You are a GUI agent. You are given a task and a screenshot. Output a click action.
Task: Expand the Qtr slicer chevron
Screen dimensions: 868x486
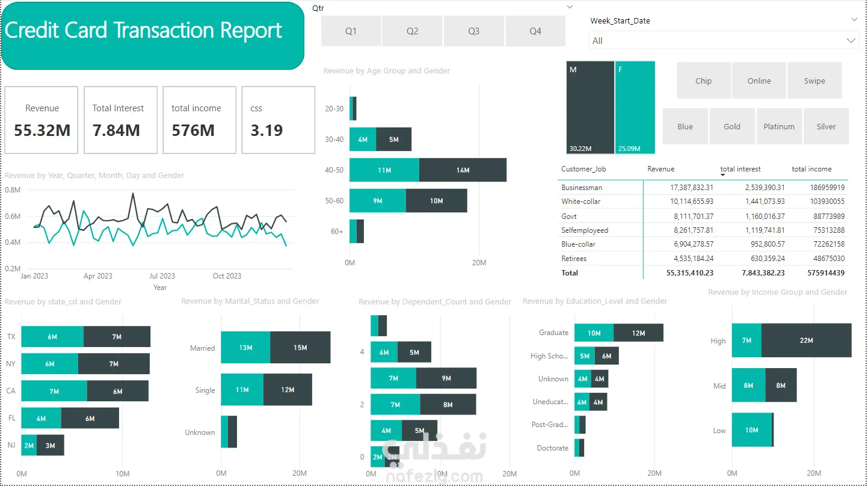tap(570, 7)
